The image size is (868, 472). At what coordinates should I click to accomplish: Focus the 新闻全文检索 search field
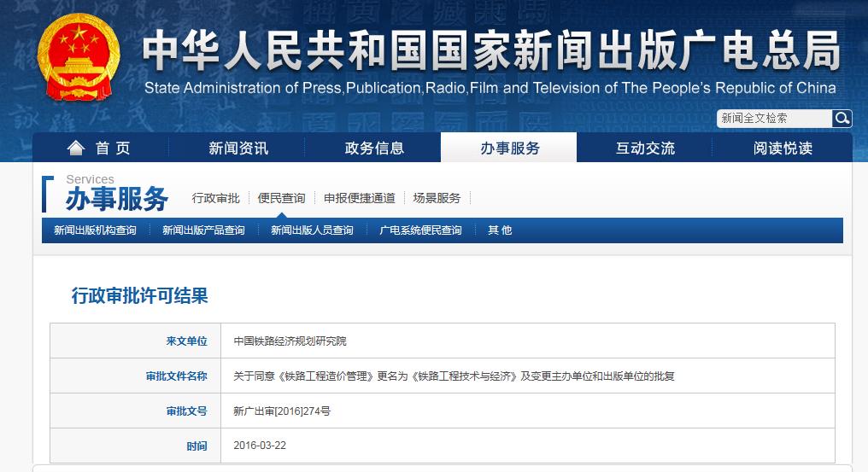tap(774, 119)
